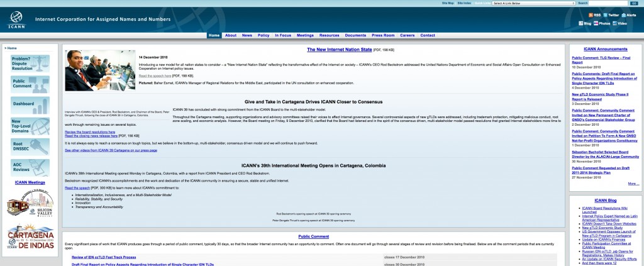Open the In Focus nav menu
This screenshot has width=644, height=266.
pyautogui.click(x=283, y=35)
